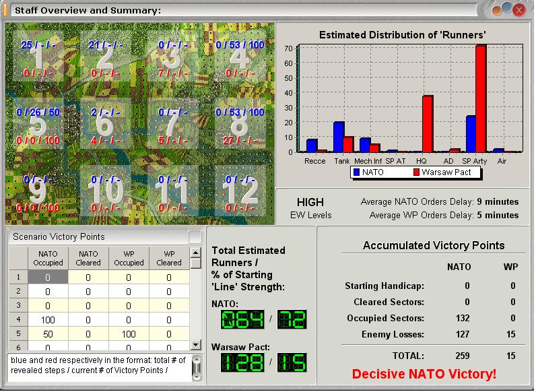Select sector 3 on the map
The image size is (536, 392).
click(172, 57)
